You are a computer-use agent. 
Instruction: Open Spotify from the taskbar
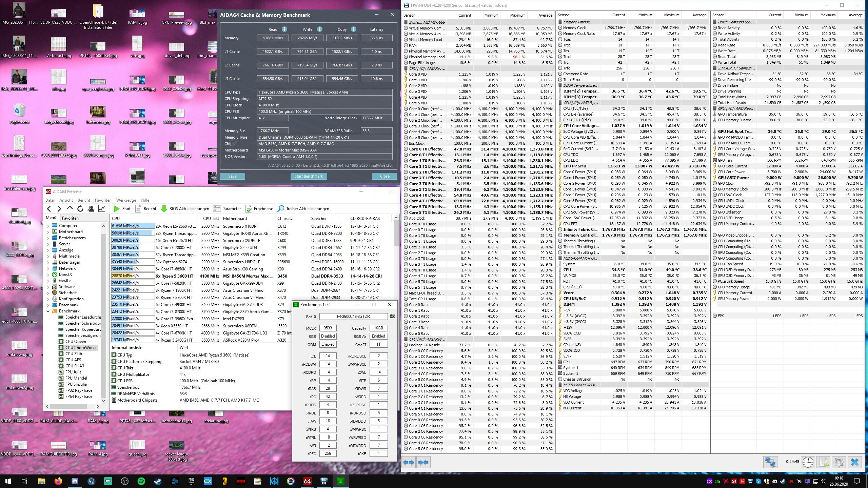tap(141, 481)
